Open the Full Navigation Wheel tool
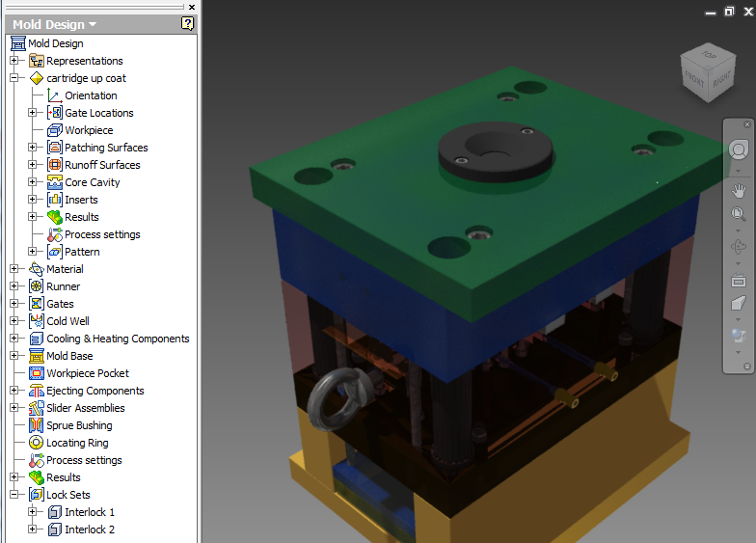 739,150
